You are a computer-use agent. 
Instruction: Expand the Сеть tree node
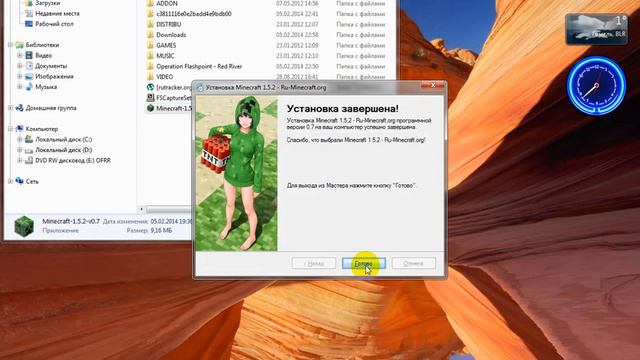[11, 182]
